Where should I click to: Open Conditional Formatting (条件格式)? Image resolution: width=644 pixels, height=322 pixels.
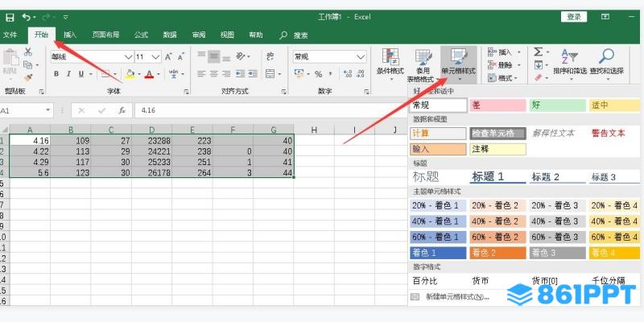tap(390, 64)
